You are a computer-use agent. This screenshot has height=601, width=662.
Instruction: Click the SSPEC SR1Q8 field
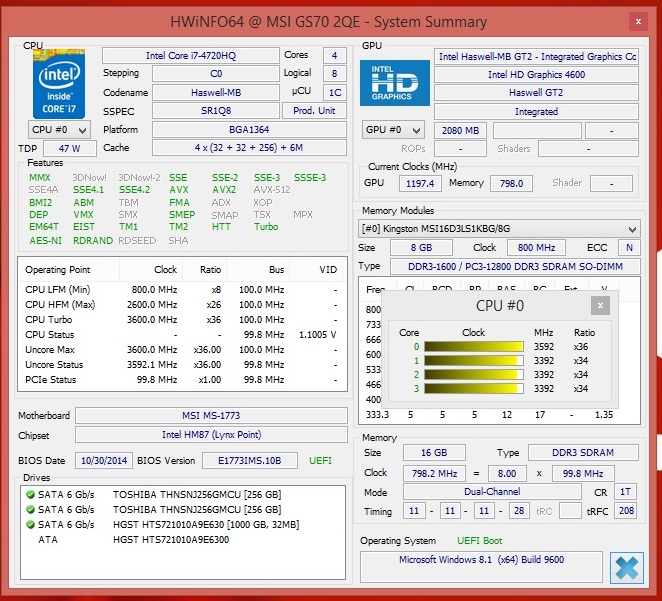click(216, 111)
